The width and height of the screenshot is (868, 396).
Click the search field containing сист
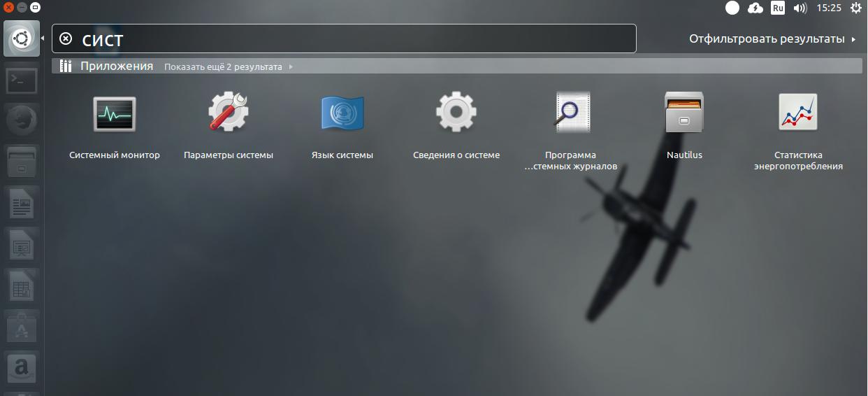(x=344, y=38)
